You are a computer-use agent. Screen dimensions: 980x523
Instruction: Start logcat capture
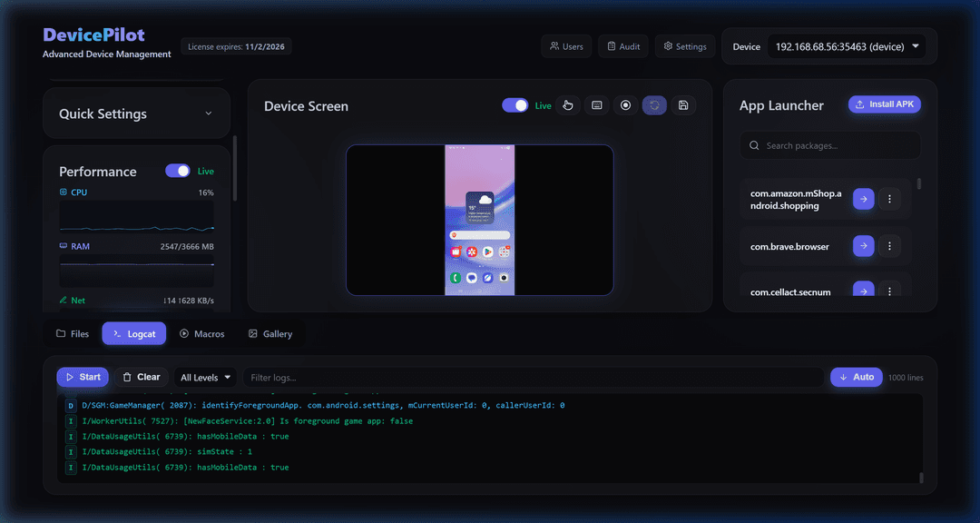click(83, 377)
